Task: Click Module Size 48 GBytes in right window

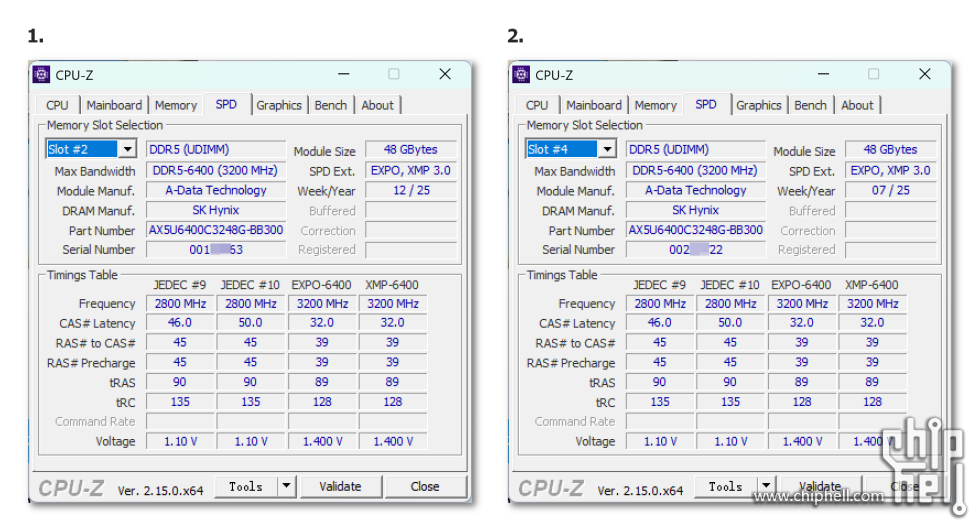Action: click(x=891, y=149)
